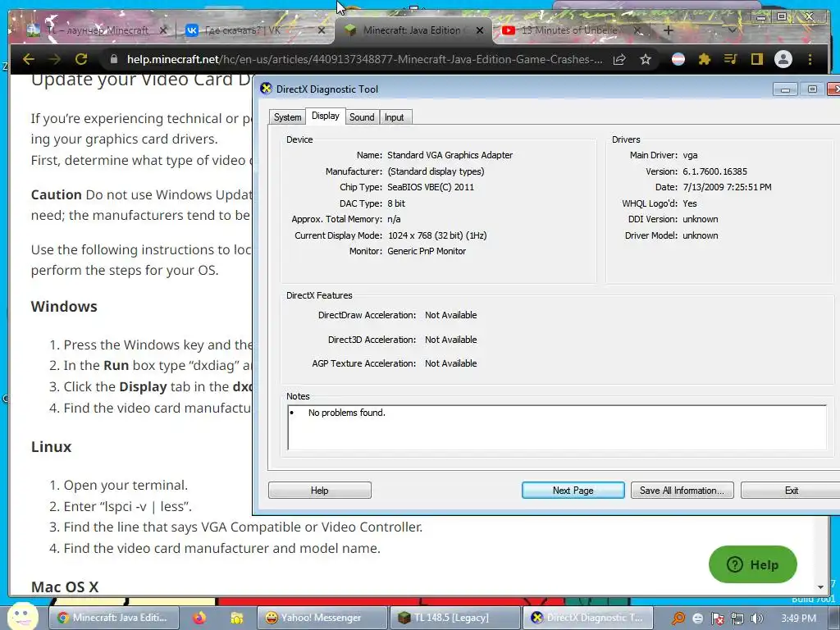Image resolution: width=840 pixels, height=630 pixels.
Task: Minimize the DirectX Diagnostic Tool window
Action: click(x=785, y=89)
